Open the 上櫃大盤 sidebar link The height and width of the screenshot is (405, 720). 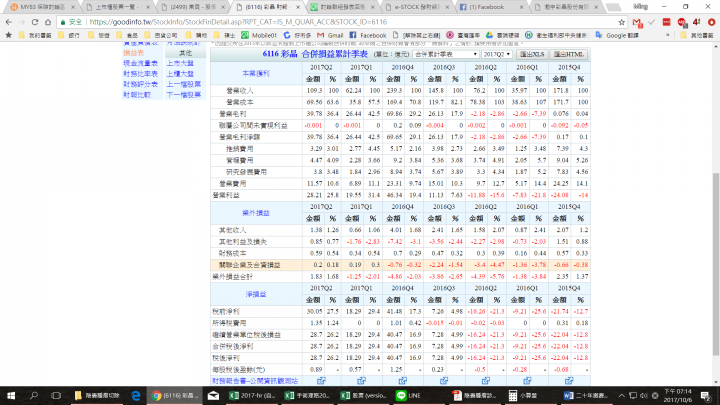(x=180, y=74)
